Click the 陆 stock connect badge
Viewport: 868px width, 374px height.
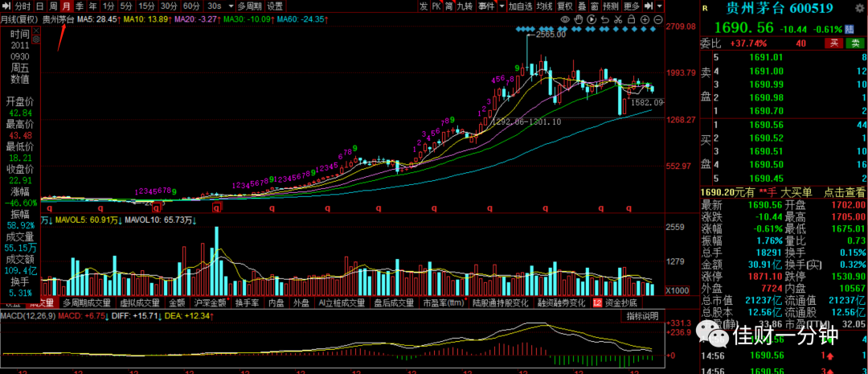(x=850, y=28)
